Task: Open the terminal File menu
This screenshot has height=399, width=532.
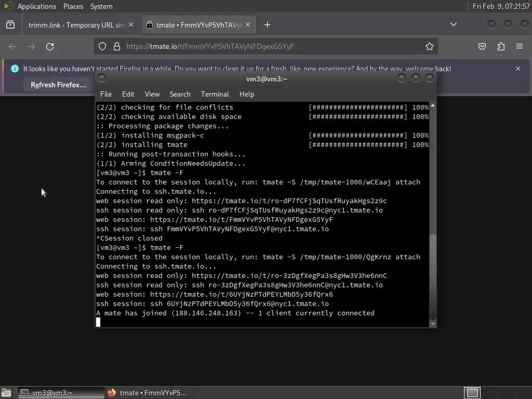Action: (106, 95)
